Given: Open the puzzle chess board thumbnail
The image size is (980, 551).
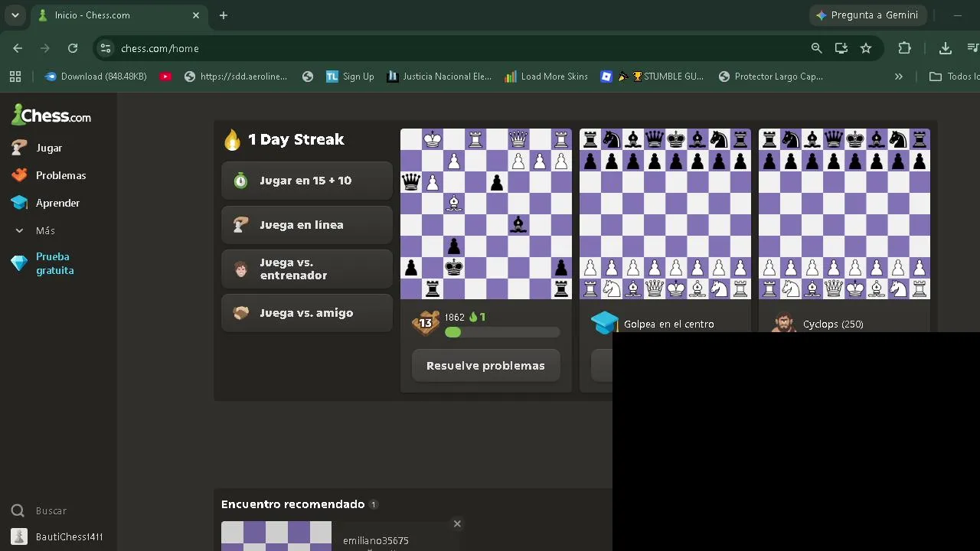Looking at the screenshot, I should coord(486,214).
